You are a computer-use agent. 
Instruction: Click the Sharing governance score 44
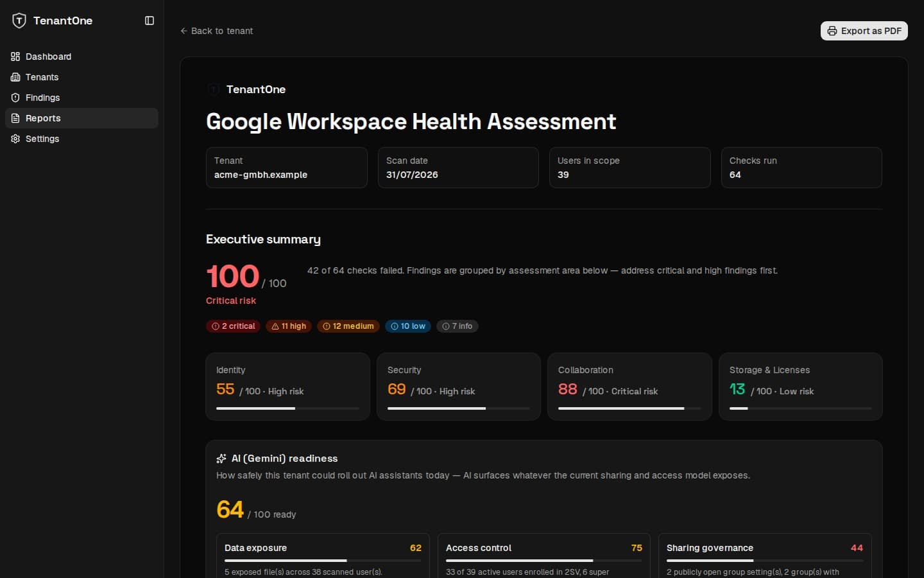(857, 548)
